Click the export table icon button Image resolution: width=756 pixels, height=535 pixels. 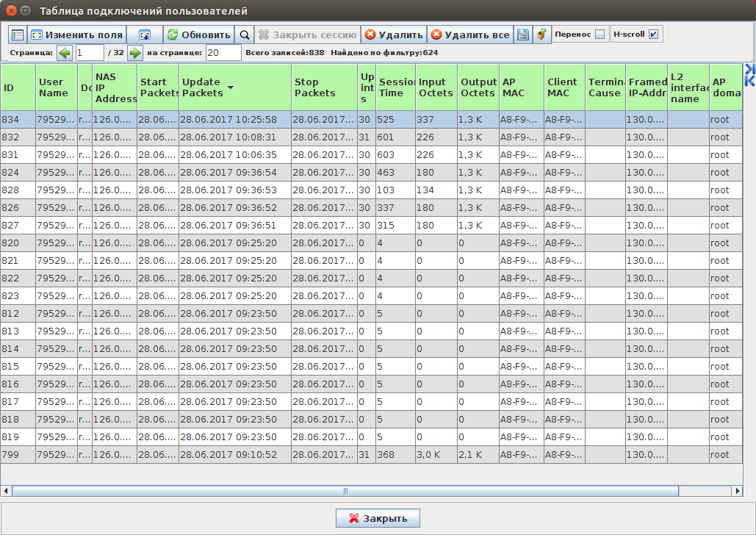144,35
